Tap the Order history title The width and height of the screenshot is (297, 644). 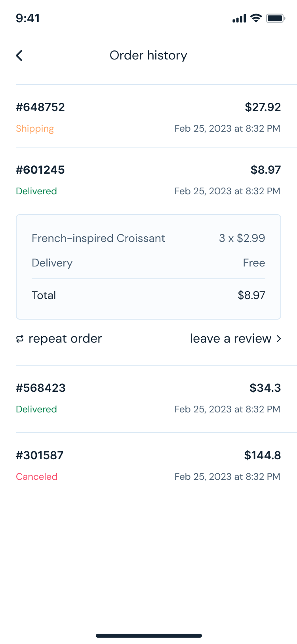148,56
